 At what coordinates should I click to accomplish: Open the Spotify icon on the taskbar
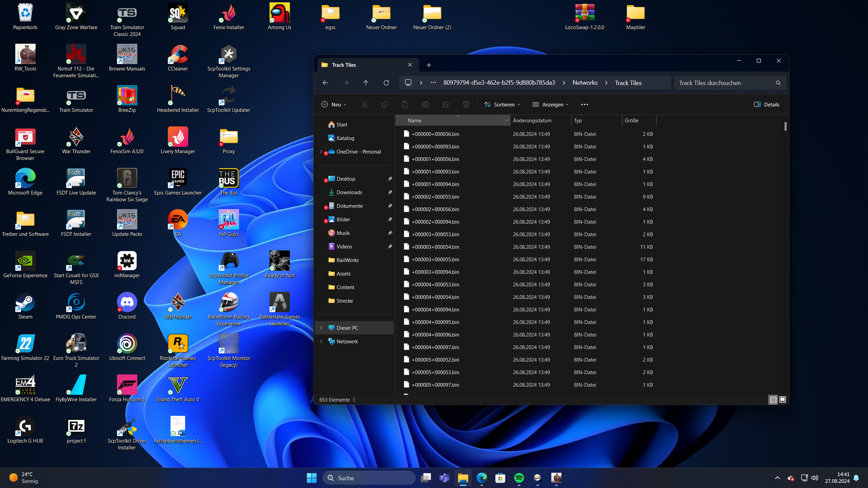tap(519, 478)
